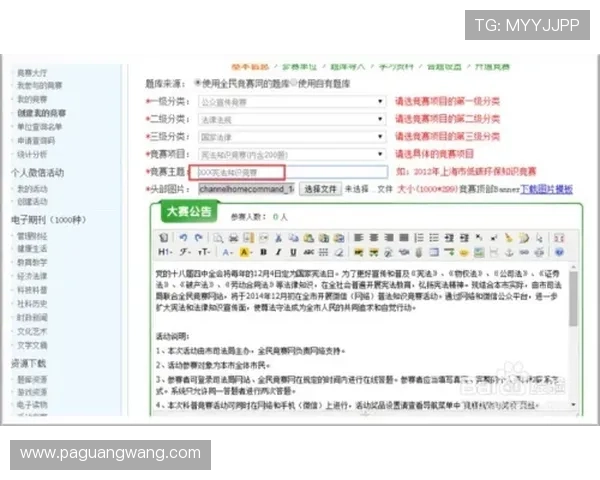Open the 三级分类 dropdown
Viewport: 600px width, 480px height.
pos(292,137)
